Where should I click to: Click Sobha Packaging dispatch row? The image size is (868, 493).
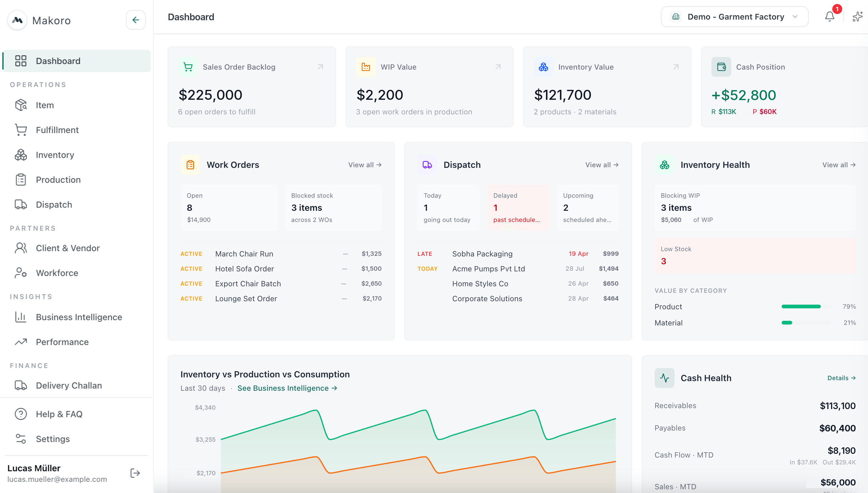pyautogui.click(x=518, y=254)
